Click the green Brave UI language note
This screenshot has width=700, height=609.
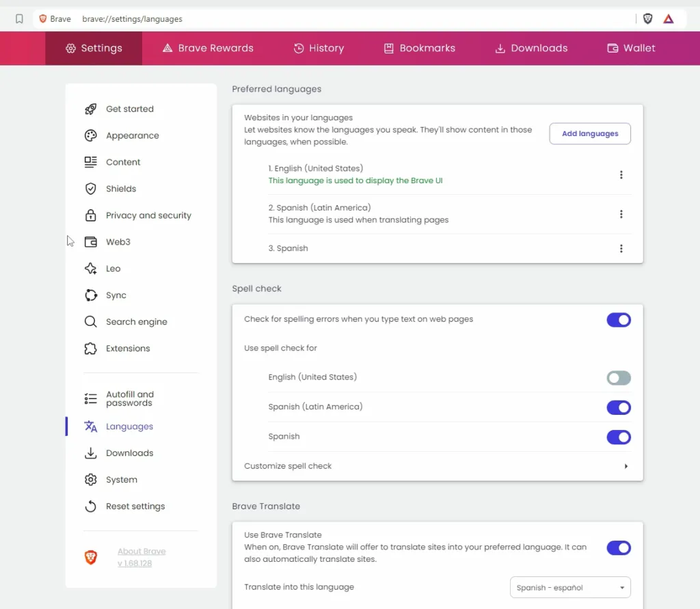[x=355, y=180]
